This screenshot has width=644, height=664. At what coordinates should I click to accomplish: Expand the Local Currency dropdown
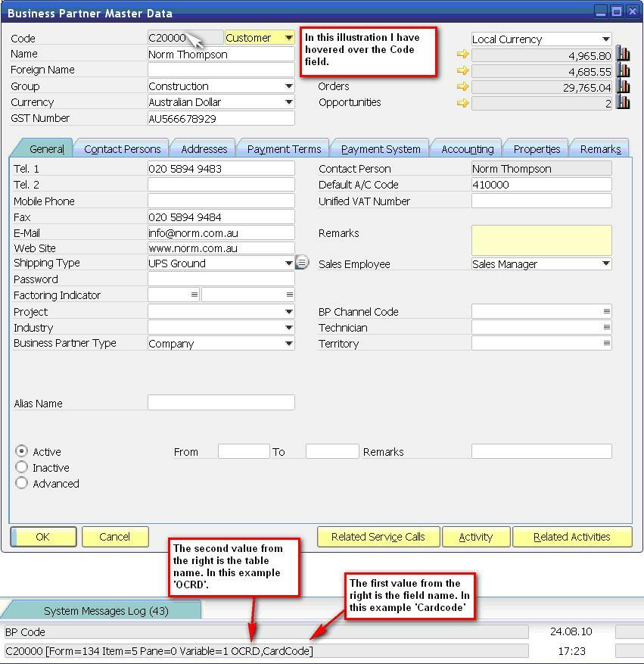[x=606, y=38]
